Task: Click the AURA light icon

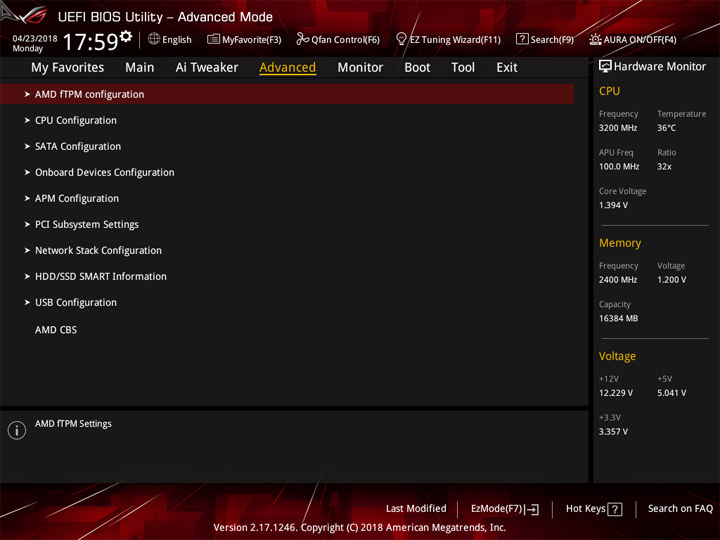Action: coord(595,39)
